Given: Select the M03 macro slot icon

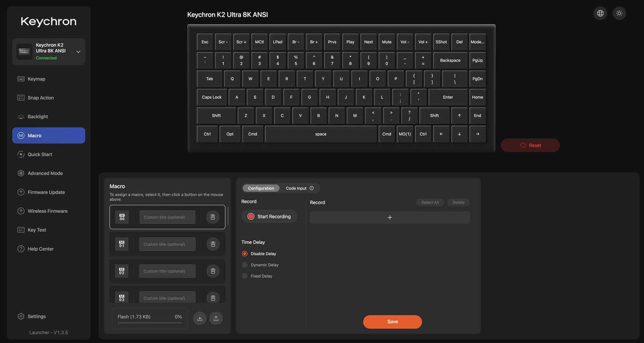Looking at the screenshot, I should (x=122, y=298).
